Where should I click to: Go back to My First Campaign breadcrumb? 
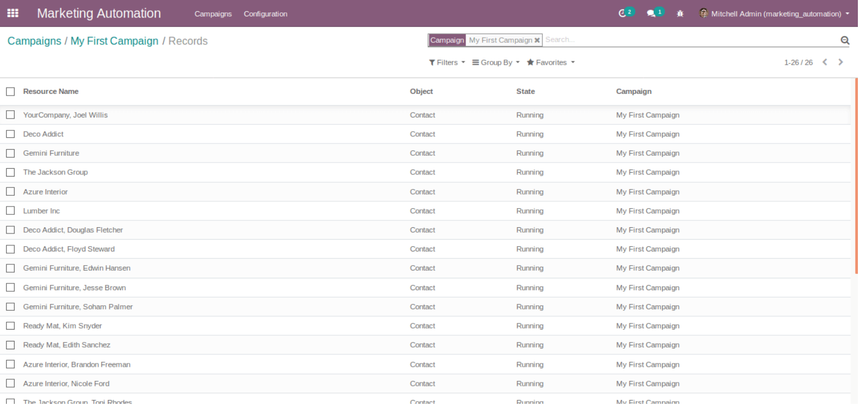tap(114, 41)
